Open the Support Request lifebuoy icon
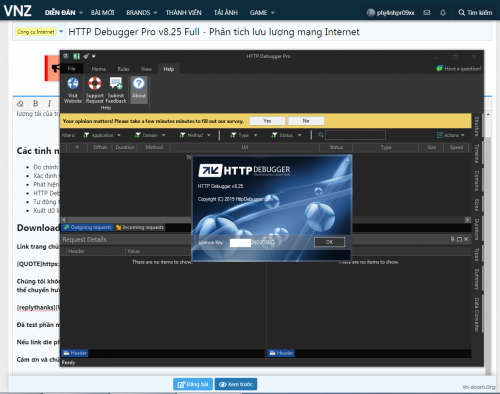Viewport: 500px width, 394px height. pyautogui.click(x=95, y=83)
